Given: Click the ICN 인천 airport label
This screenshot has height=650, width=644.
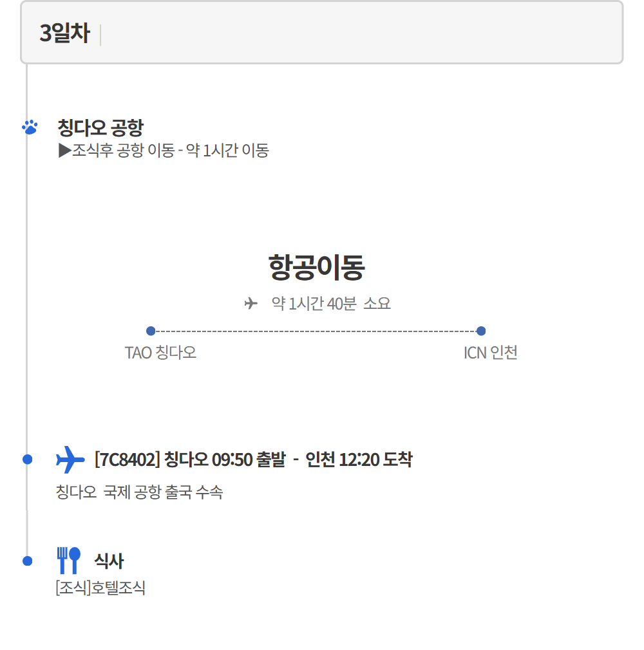Looking at the screenshot, I should pos(490,353).
